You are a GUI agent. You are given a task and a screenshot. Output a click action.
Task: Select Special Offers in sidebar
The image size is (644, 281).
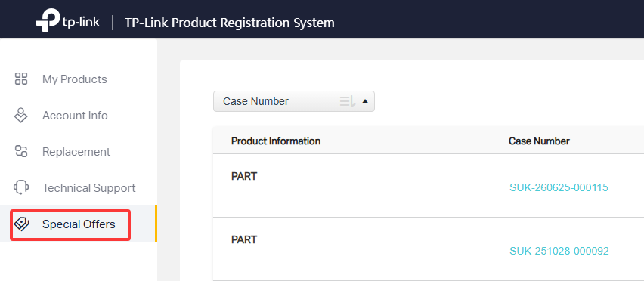click(78, 224)
